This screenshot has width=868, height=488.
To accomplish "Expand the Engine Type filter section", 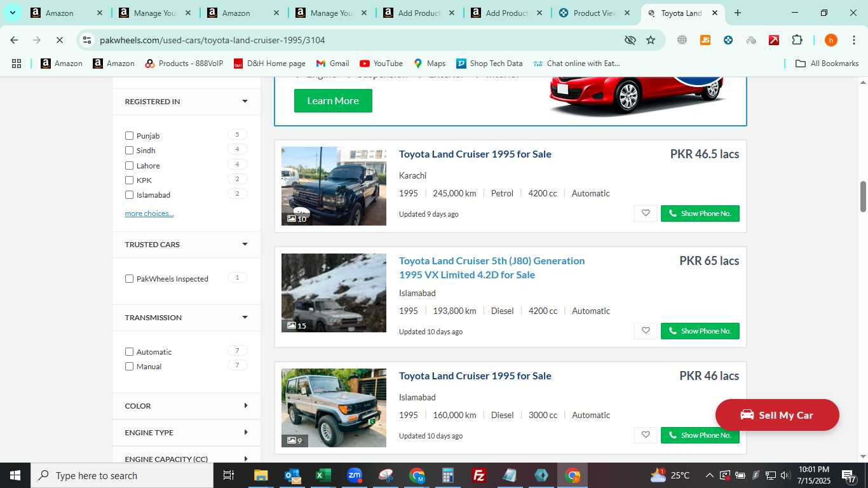I will [186, 433].
